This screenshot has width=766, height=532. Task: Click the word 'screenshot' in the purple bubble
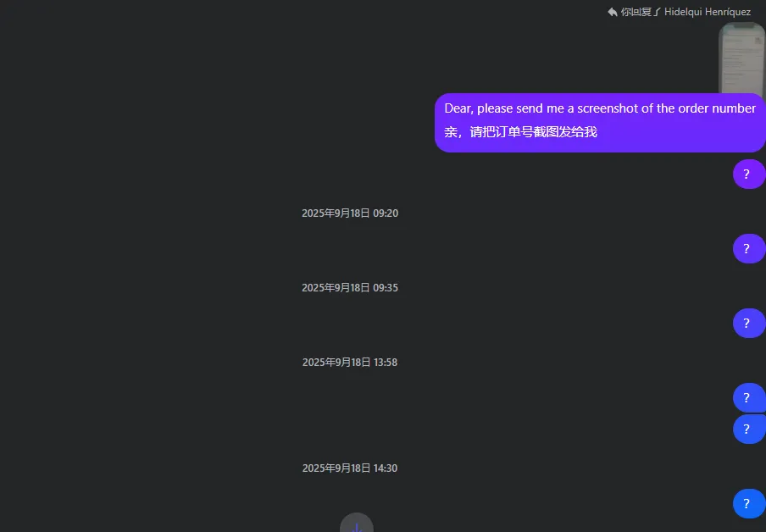608,108
